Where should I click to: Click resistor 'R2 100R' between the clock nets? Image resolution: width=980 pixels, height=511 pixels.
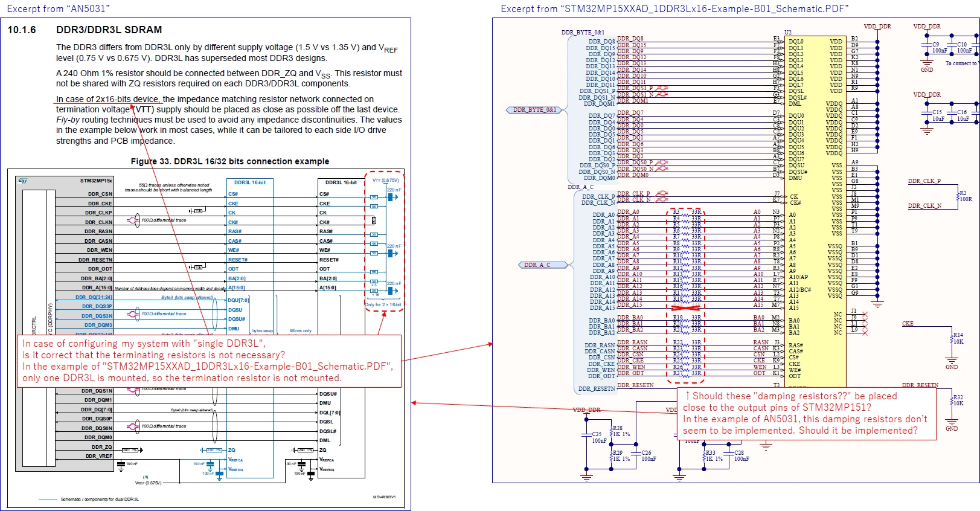coord(964,196)
